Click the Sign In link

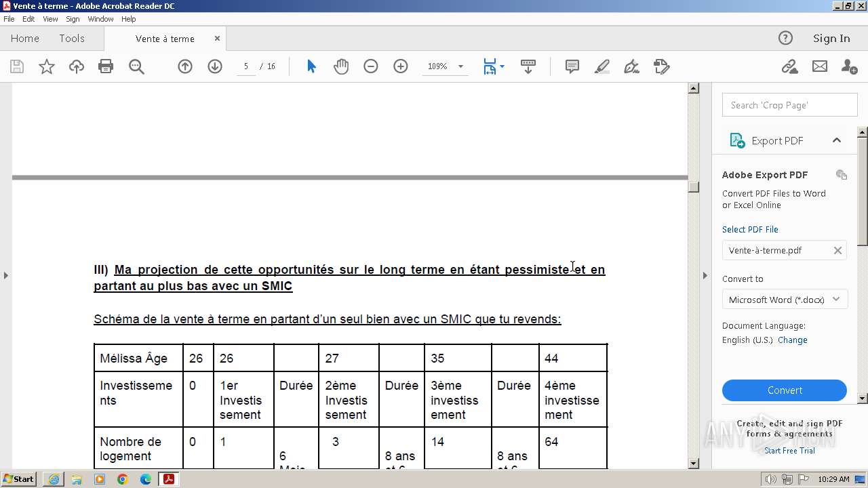click(x=831, y=39)
